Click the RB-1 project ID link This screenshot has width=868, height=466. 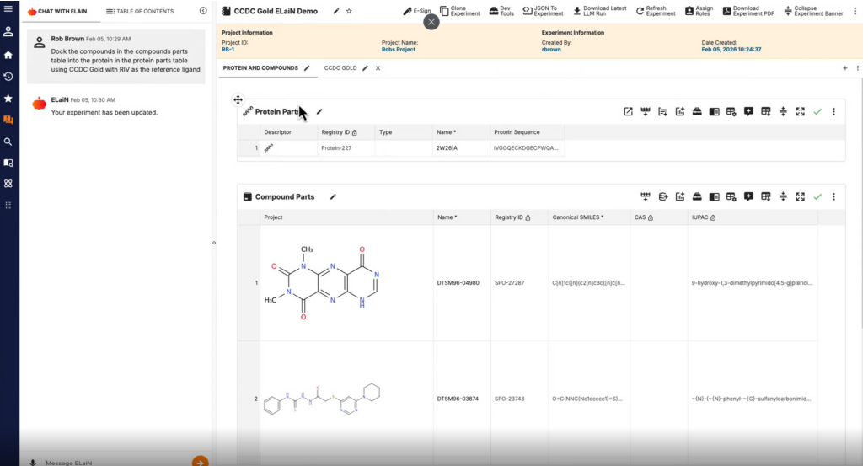pos(228,50)
